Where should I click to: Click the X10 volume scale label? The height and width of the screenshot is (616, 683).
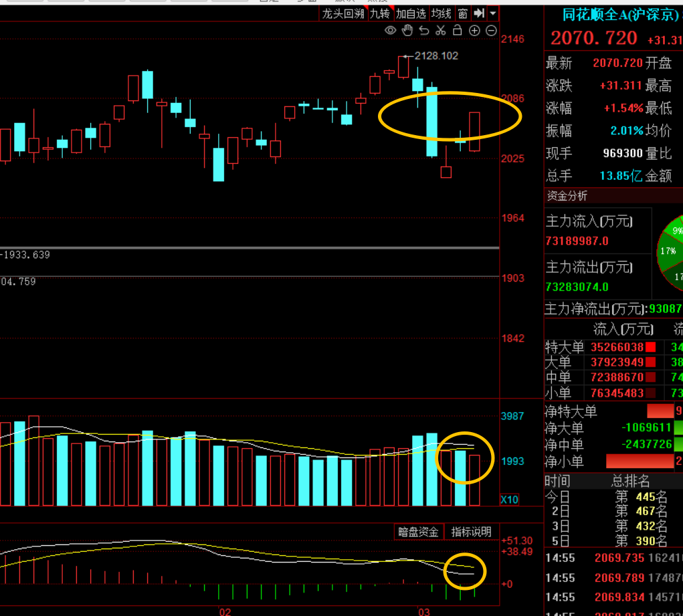[510, 500]
